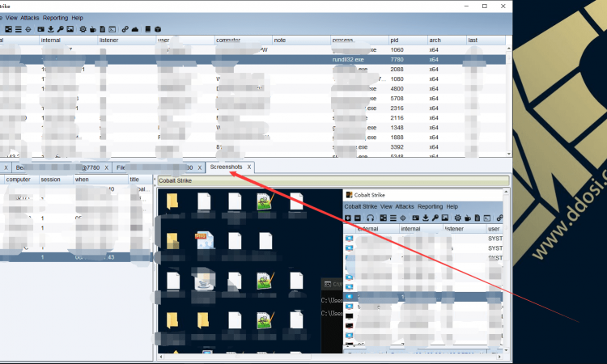Viewport: 607px width, 364px height.
Task: Close the Beacon @7780 tab
Action: pos(107,167)
